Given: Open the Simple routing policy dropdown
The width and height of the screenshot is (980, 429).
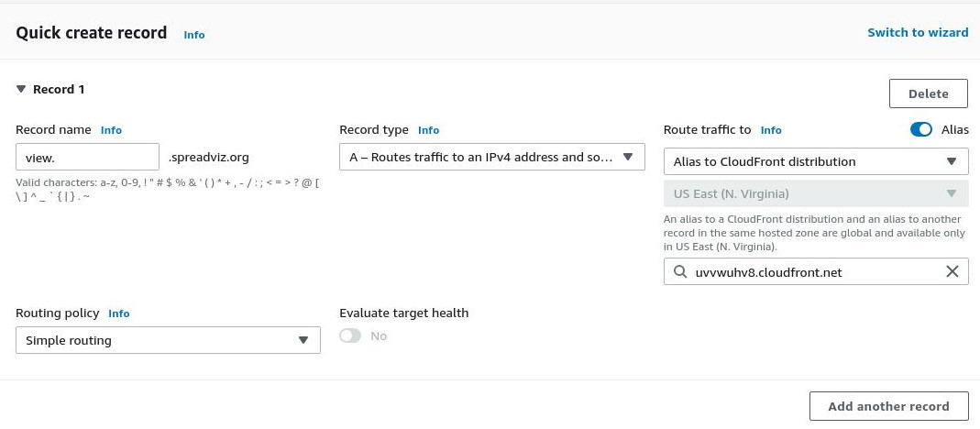Looking at the screenshot, I should (x=168, y=340).
